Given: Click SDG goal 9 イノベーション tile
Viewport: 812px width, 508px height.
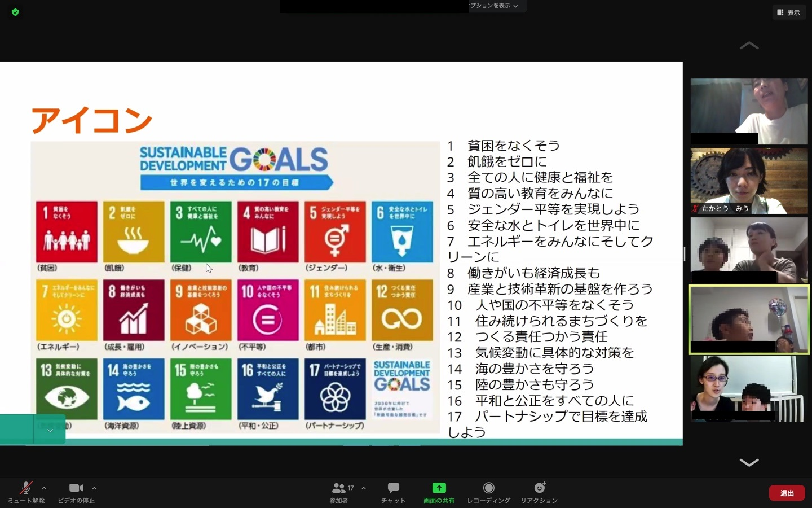Looking at the screenshot, I should [201, 310].
